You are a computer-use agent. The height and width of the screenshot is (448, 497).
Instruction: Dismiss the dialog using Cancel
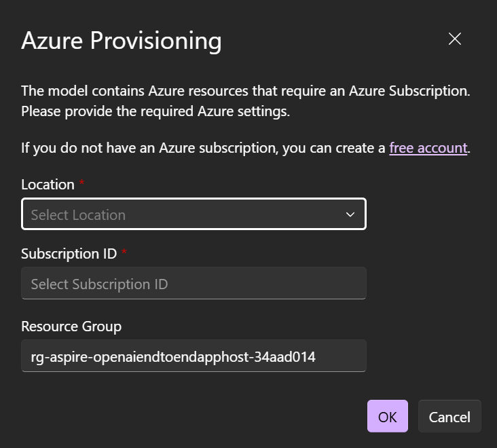(449, 416)
